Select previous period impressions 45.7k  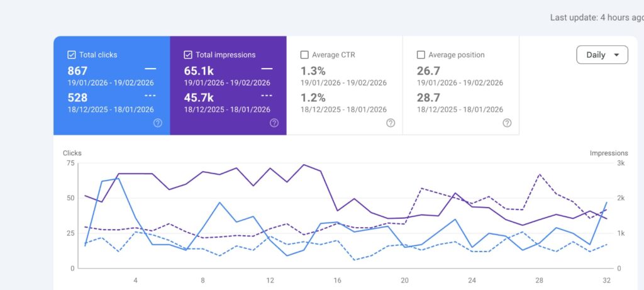199,98
